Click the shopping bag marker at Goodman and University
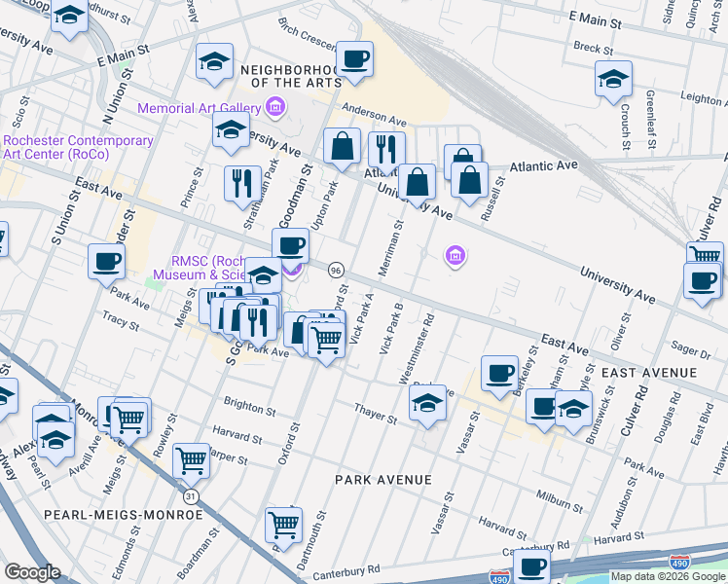 343,146
